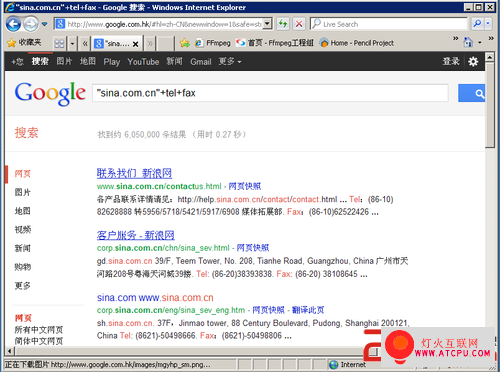Open the Favorites star (收藏夹) button
The height and width of the screenshot is (372, 500).
coord(25,43)
